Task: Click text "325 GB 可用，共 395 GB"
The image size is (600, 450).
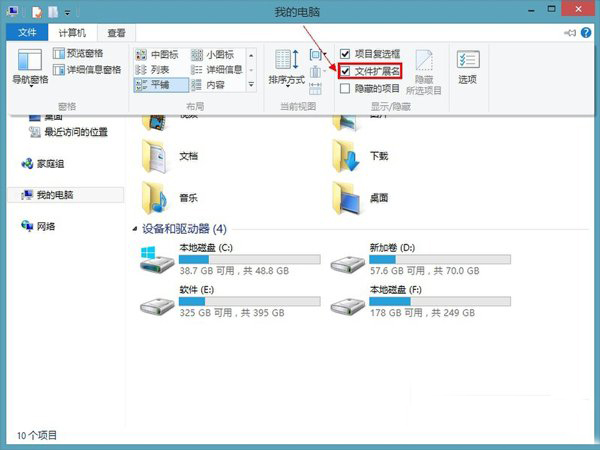Action: pos(232,313)
